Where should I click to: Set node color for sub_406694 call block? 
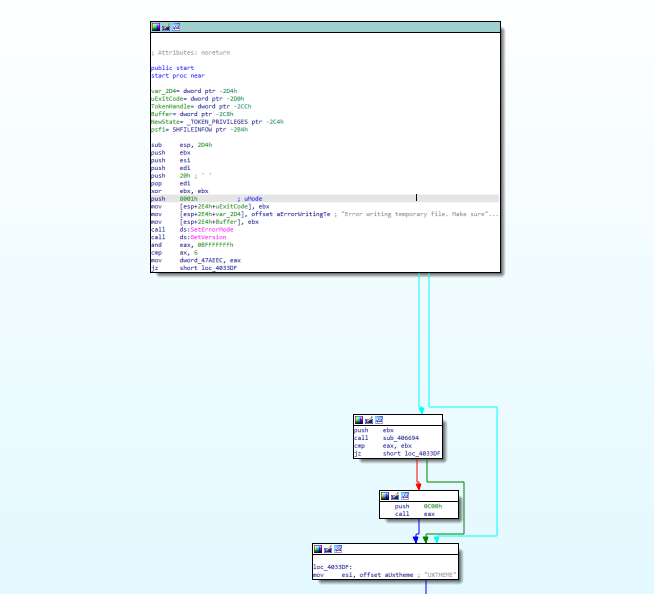[x=358, y=420]
